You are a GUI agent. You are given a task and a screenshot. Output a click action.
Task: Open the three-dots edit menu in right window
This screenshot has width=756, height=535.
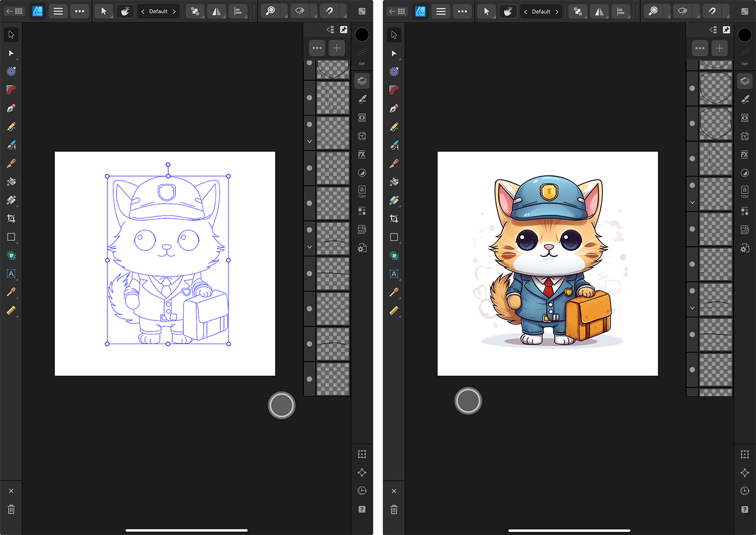tap(462, 11)
